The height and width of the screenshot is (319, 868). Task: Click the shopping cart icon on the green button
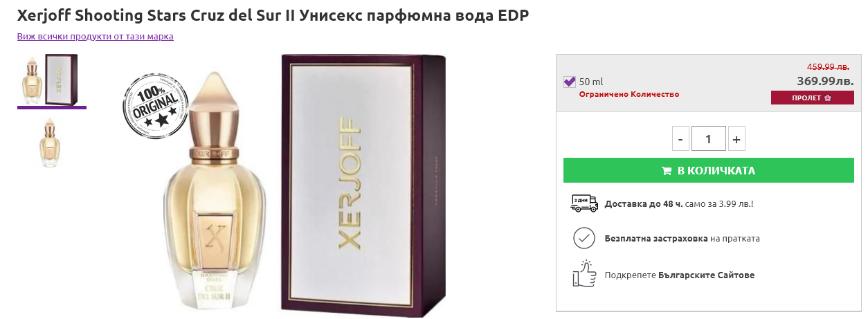pyautogui.click(x=667, y=171)
